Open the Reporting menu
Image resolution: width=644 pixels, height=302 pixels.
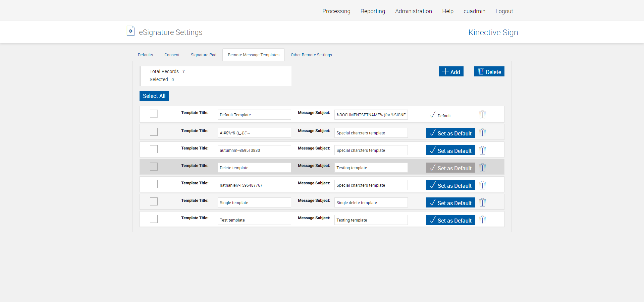coord(373,11)
